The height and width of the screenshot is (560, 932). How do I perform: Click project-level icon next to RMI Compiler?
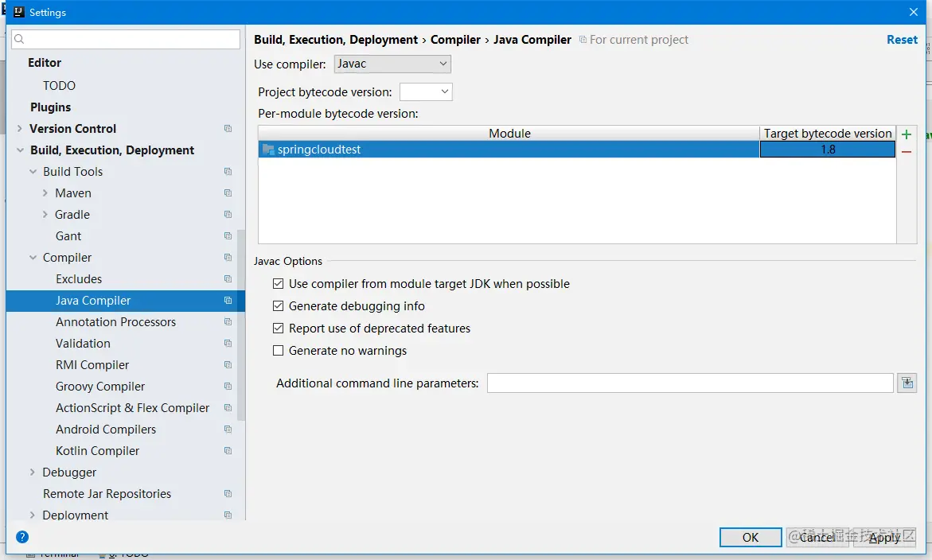tap(228, 364)
